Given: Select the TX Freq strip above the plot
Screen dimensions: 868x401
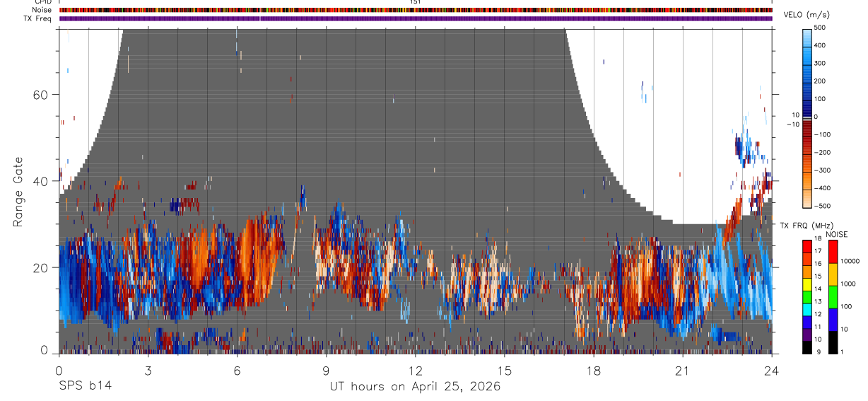Looking at the screenshot, I should (x=415, y=18).
